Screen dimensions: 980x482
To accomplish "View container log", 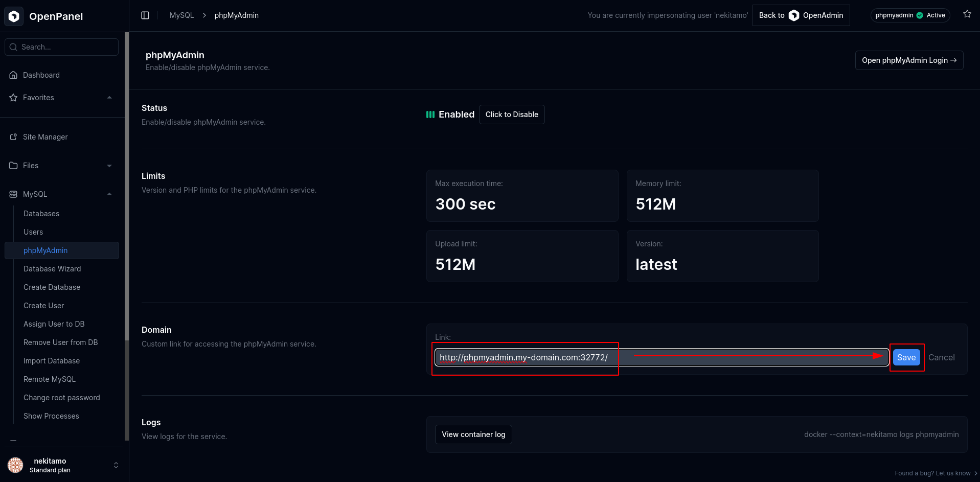I will coord(473,434).
